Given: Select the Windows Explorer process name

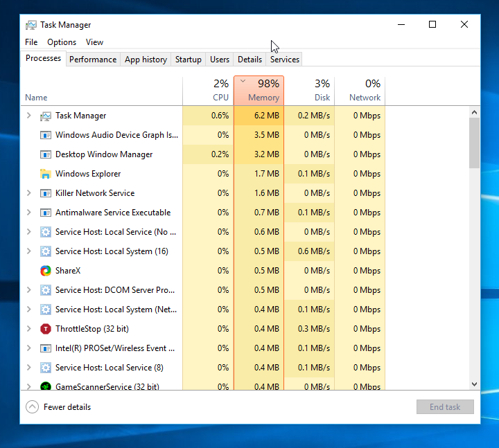Looking at the screenshot, I should [x=88, y=174].
